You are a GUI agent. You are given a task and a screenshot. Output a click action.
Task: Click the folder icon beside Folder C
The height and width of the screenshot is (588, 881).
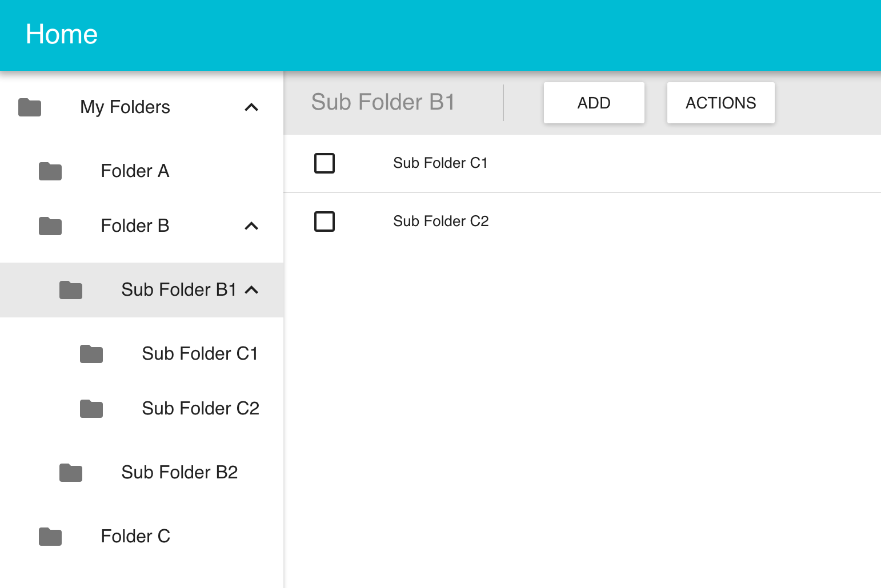tap(50, 536)
